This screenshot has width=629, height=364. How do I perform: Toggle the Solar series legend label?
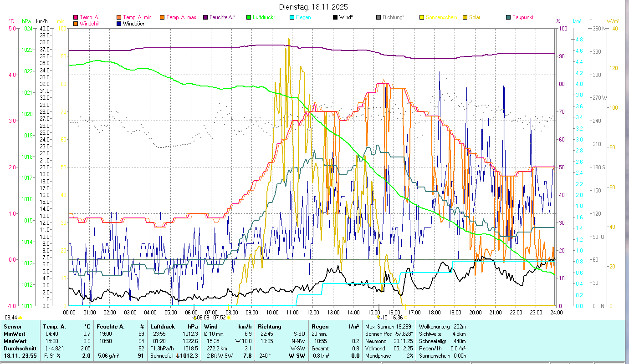click(474, 18)
